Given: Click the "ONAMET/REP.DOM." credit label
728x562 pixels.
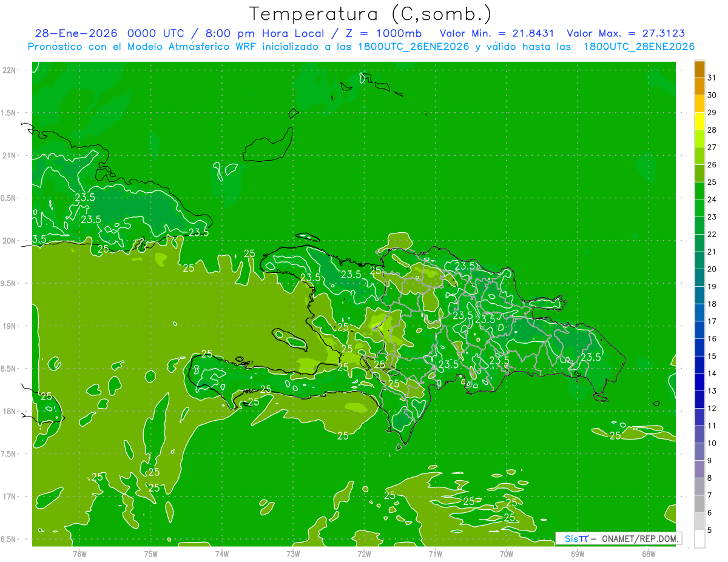Looking at the screenshot, I should [639, 538].
